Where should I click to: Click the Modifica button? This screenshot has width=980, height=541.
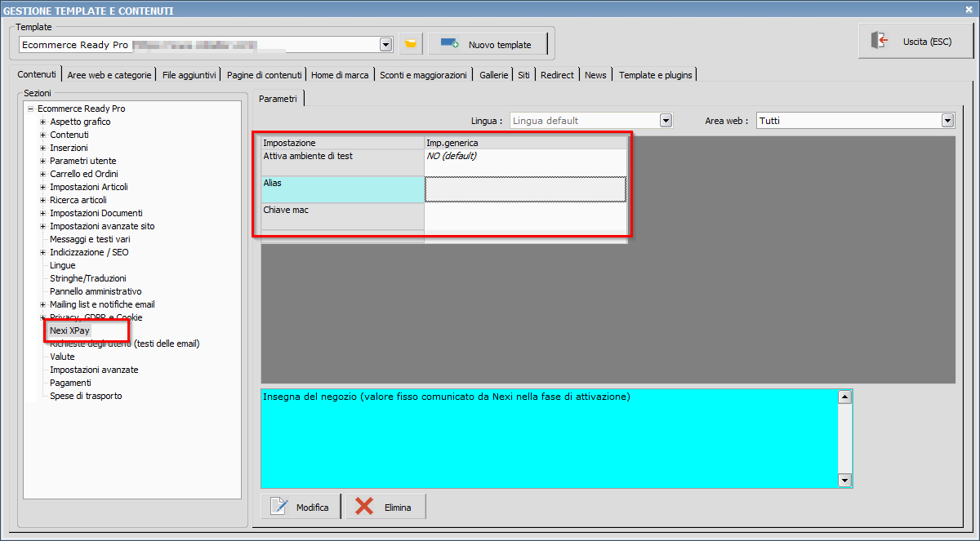[x=301, y=507]
